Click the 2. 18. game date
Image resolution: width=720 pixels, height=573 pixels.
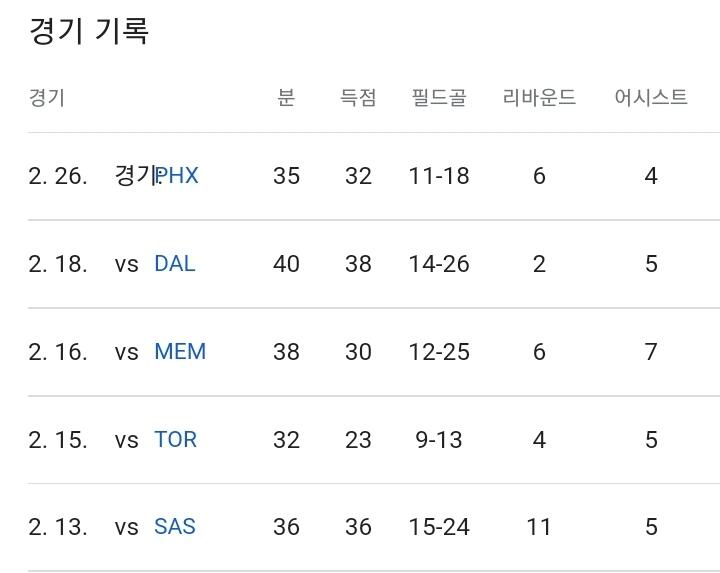tap(58, 264)
